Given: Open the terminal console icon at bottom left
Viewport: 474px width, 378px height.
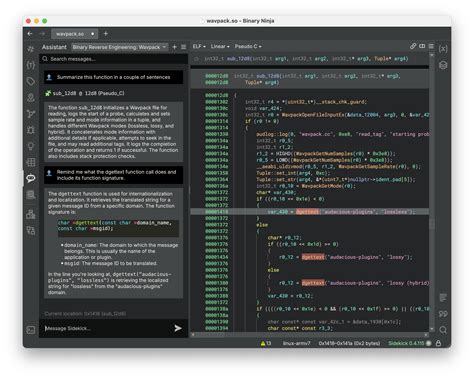Looking at the screenshot, I should coord(31,330).
